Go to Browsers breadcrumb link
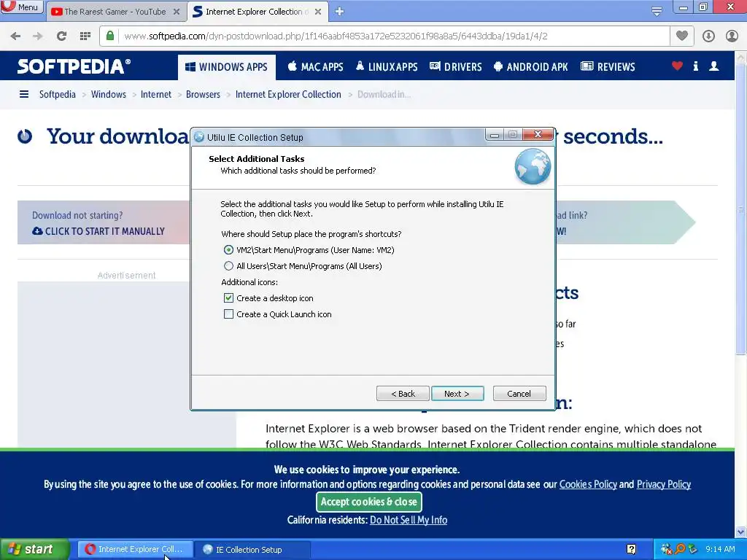The height and width of the screenshot is (560, 747). tap(203, 94)
